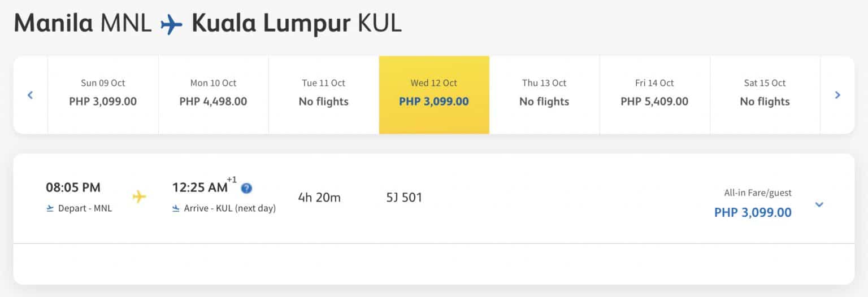Expand fare details for flight 5J 501
Image resolution: width=868 pixels, height=297 pixels.
819,204
